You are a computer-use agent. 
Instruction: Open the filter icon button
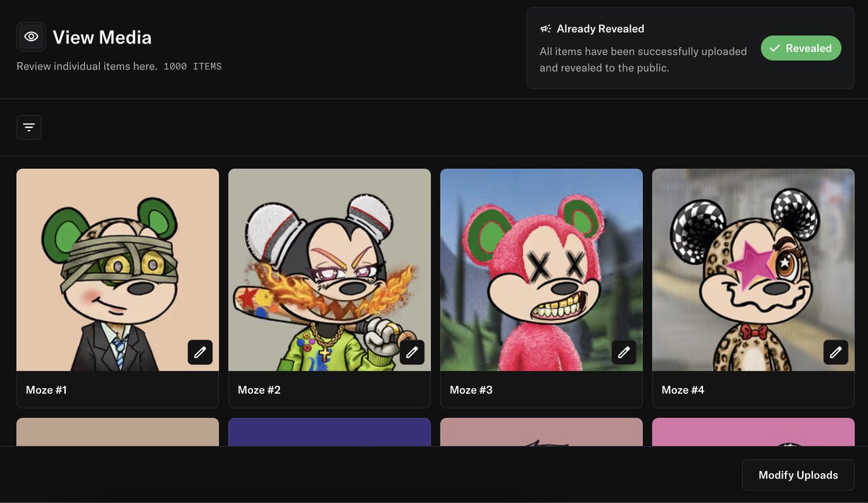(29, 127)
